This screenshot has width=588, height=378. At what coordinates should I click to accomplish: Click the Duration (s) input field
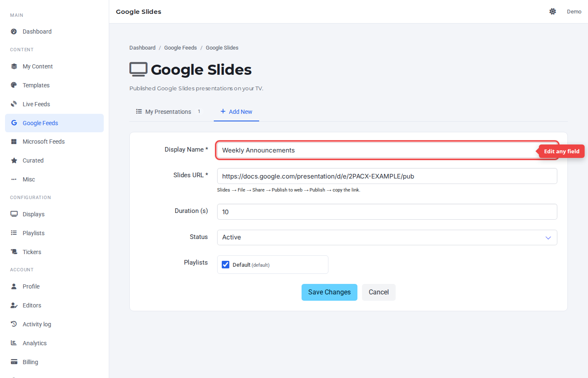coord(387,212)
